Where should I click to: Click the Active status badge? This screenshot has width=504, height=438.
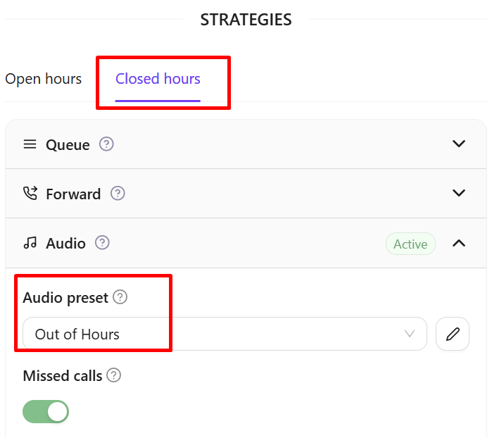410,244
